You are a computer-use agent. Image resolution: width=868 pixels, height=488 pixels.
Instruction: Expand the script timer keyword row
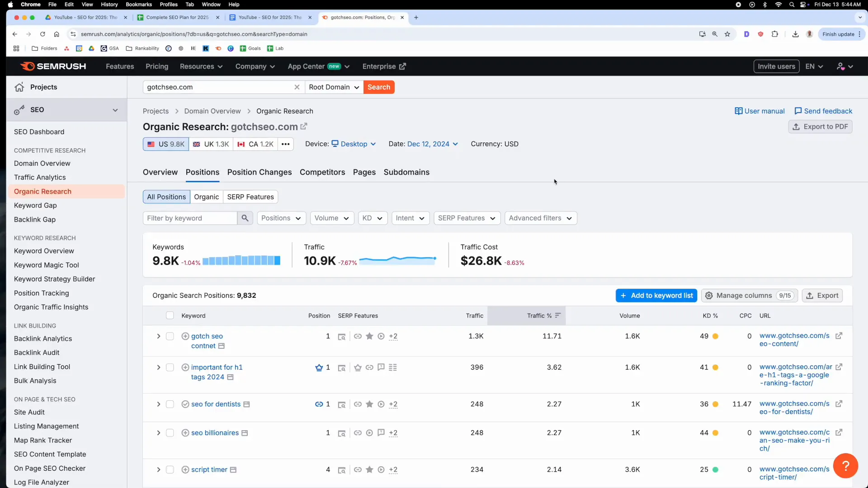[159, 470]
